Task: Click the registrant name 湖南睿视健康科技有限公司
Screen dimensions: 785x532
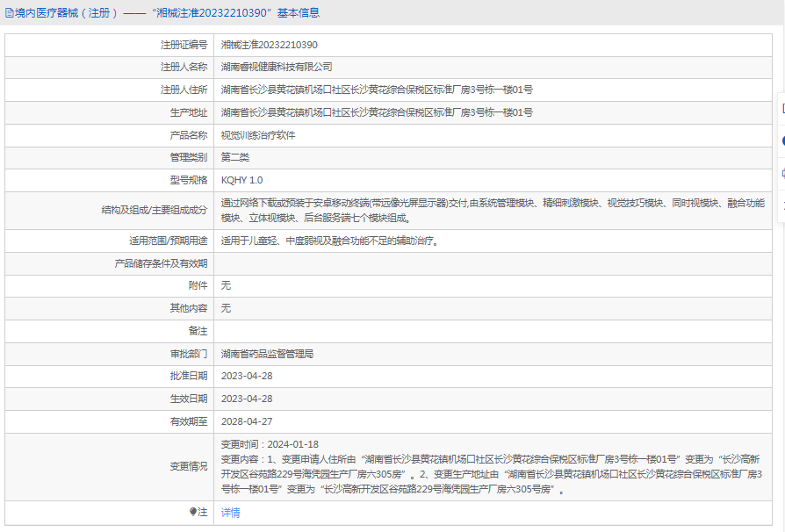Action: [x=277, y=67]
